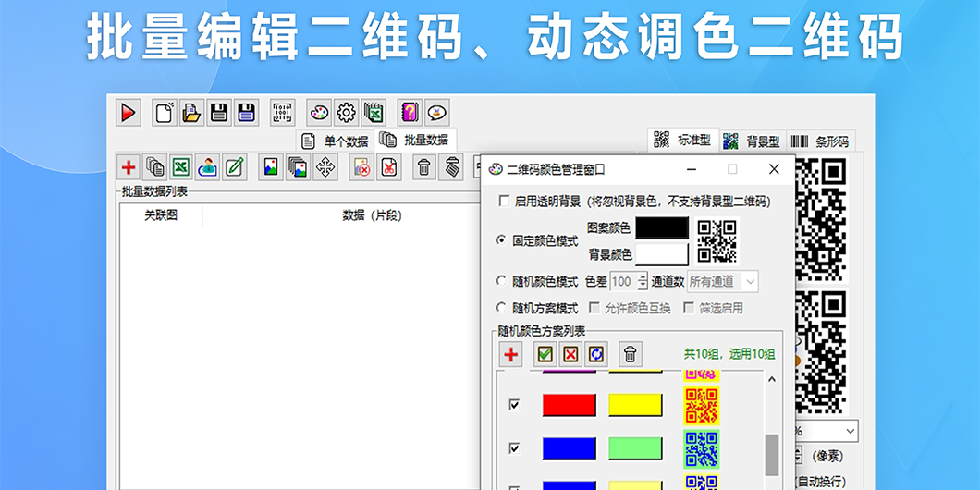Select the standard QR type tab
Viewport: 980px width, 490px height.
[682, 140]
